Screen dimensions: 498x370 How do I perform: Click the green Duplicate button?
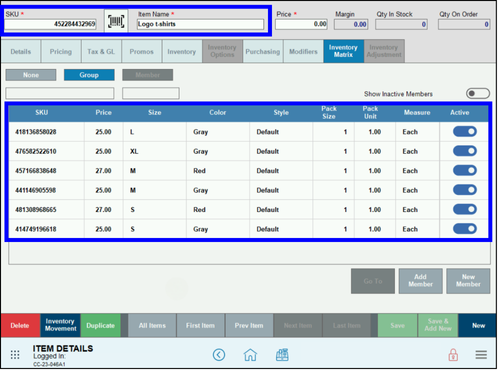tap(101, 325)
